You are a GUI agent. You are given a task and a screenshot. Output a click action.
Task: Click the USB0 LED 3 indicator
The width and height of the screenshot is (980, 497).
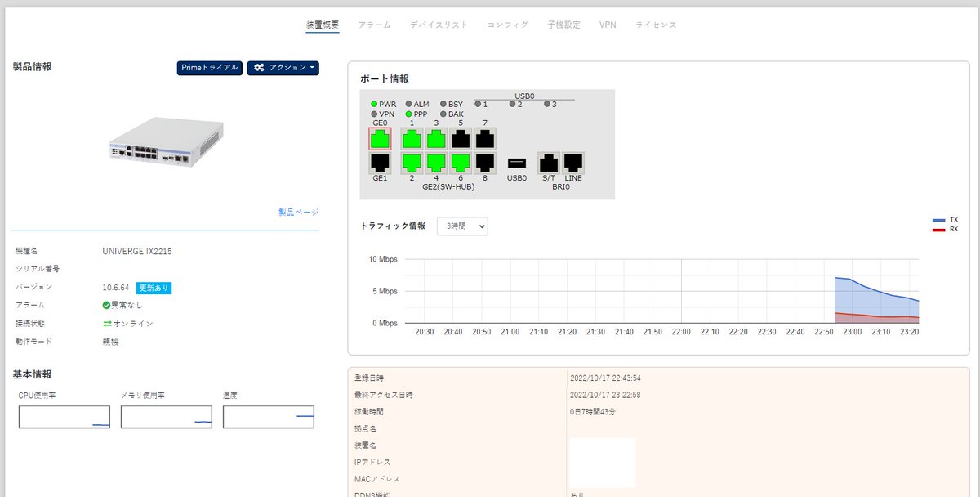[546, 104]
